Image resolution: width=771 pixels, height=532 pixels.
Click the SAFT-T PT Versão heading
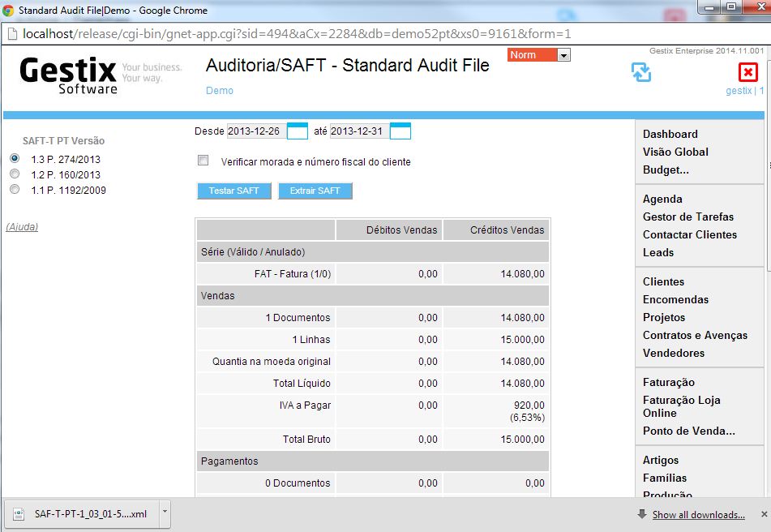63,140
